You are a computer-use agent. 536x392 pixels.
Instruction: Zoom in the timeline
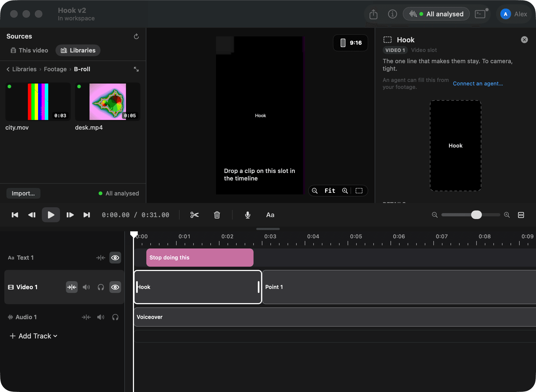point(507,215)
